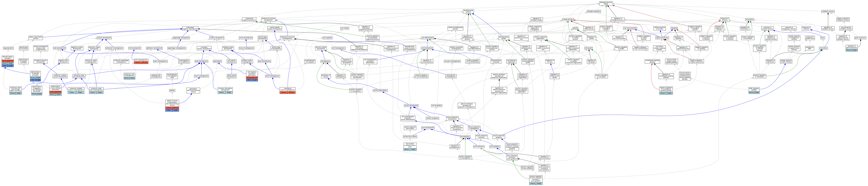Click the 'neuron development' node
Viewport: 868px width, 186px height.
click(x=411, y=106)
